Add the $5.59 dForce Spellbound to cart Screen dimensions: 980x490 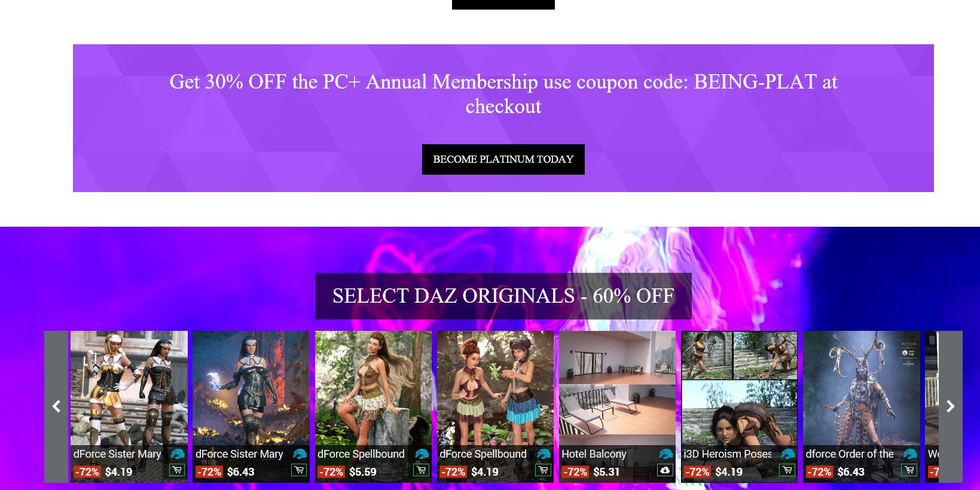tap(420, 470)
